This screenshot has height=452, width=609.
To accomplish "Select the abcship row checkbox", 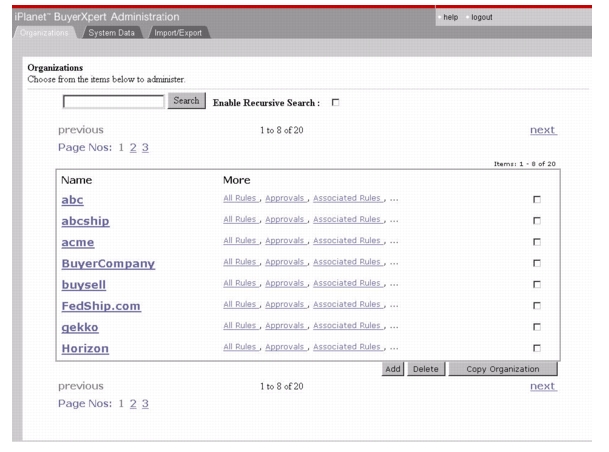I will click(537, 221).
